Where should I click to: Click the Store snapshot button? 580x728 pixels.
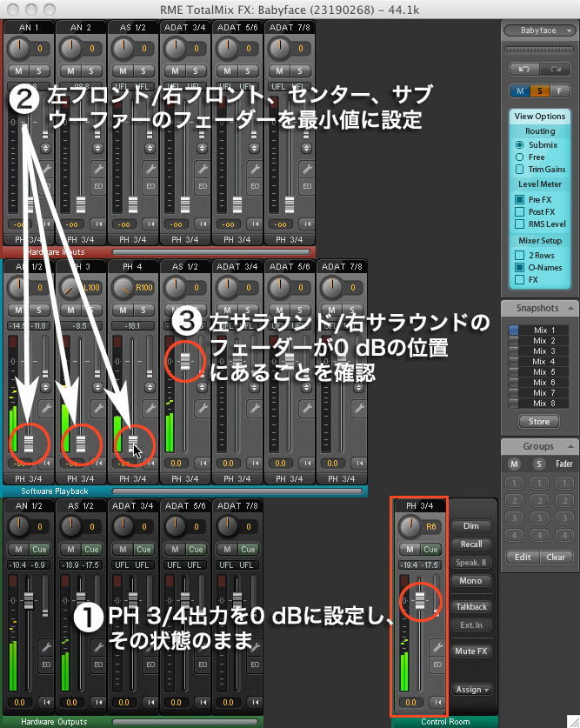(539, 422)
